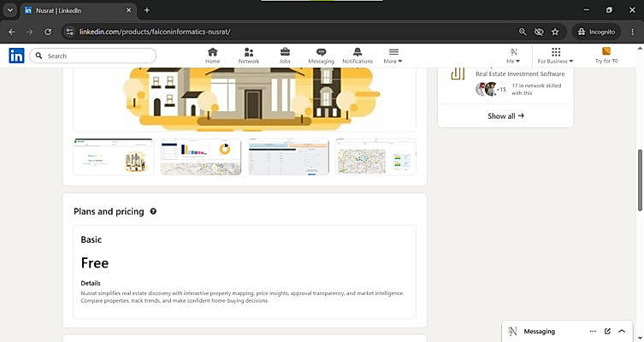644x342 pixels.
Task: Compose a new message icon
Action: coord(607,331)
